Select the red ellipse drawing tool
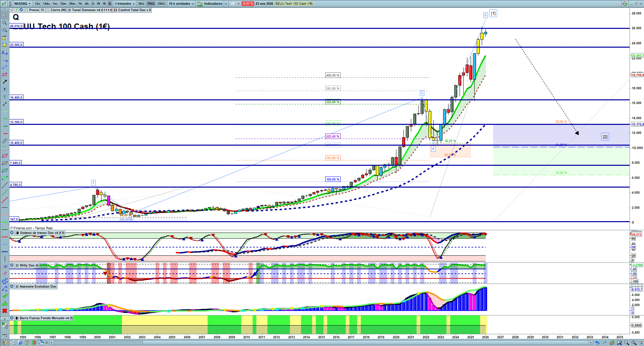 [5, 156]
